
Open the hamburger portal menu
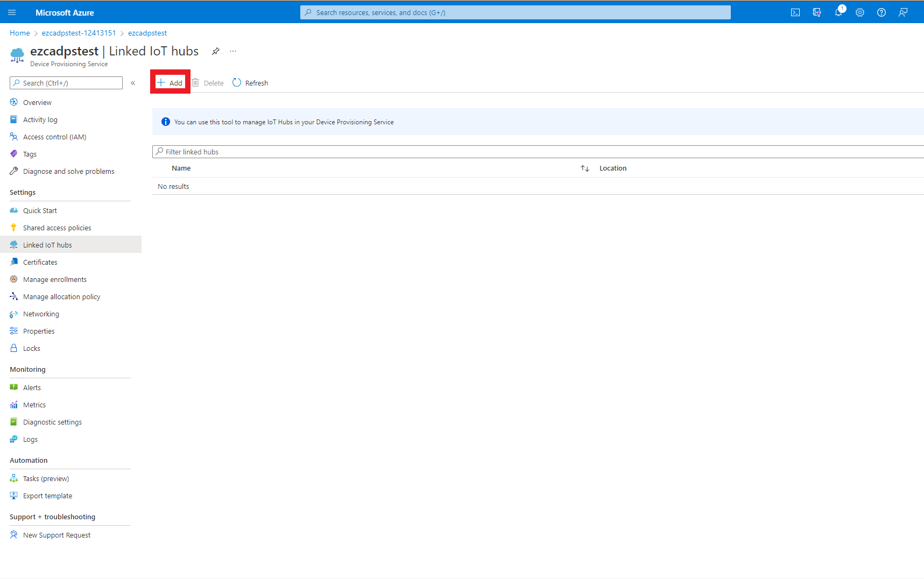12,12
